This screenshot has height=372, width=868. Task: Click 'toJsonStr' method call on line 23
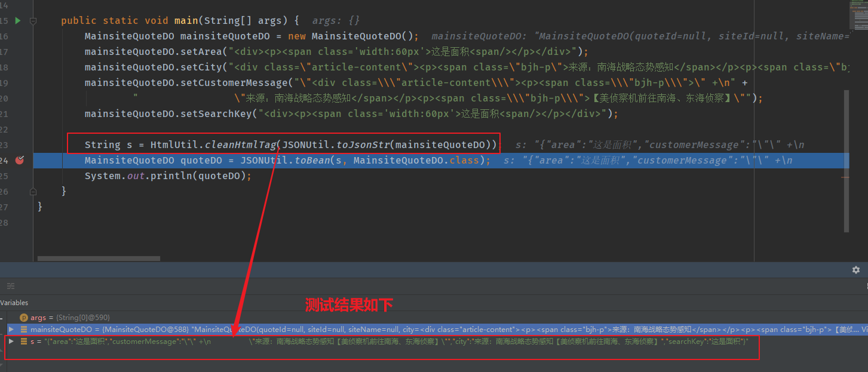(x=363, y=145)
